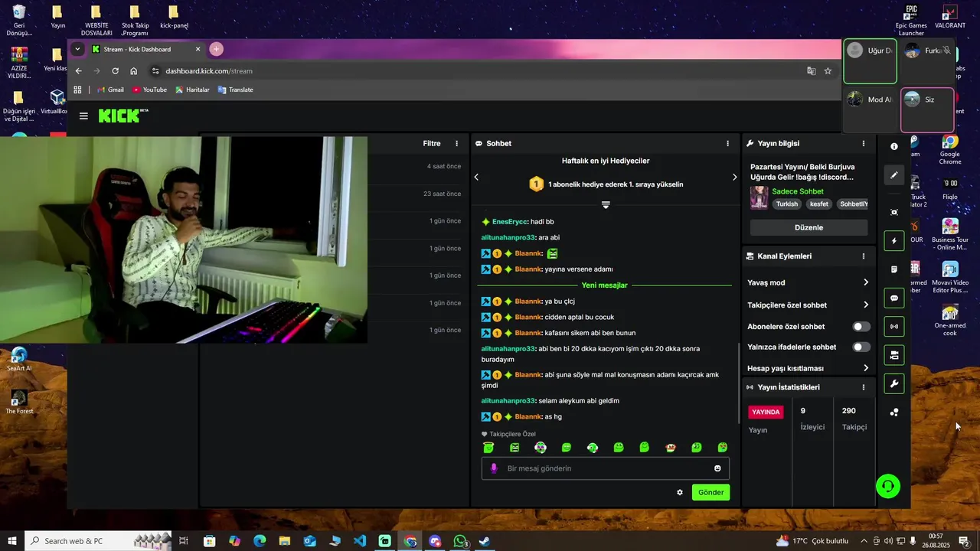The height and width of the screenshot is (551, 980).
Task: Click Yeni mesajlar divider in chat
Action: (605, 285)
